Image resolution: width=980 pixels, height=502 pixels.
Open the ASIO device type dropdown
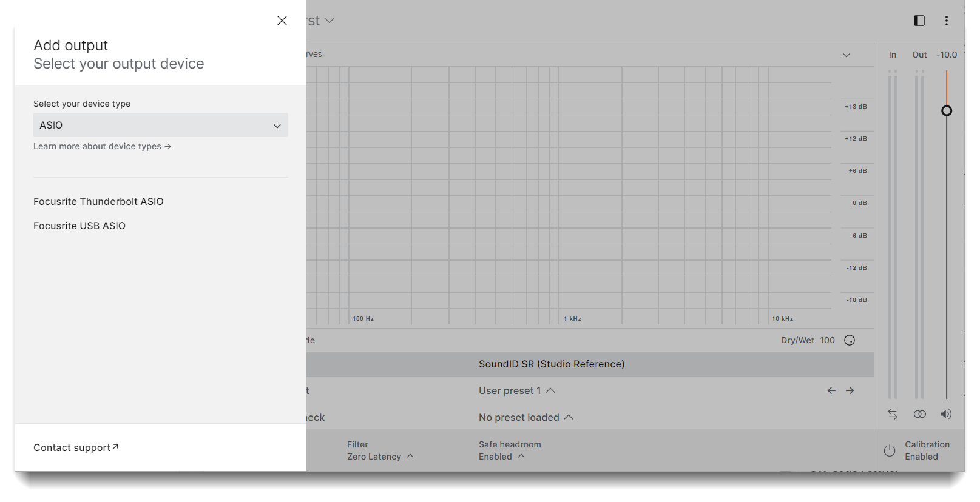[161, 125]
